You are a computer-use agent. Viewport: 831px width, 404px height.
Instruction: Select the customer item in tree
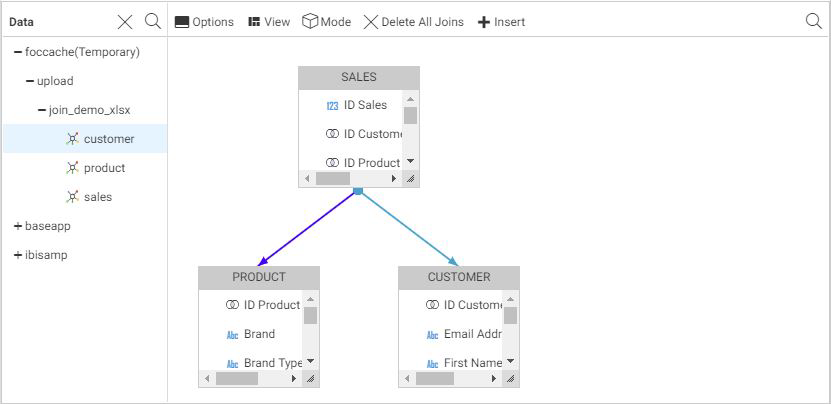click(109, 139)
